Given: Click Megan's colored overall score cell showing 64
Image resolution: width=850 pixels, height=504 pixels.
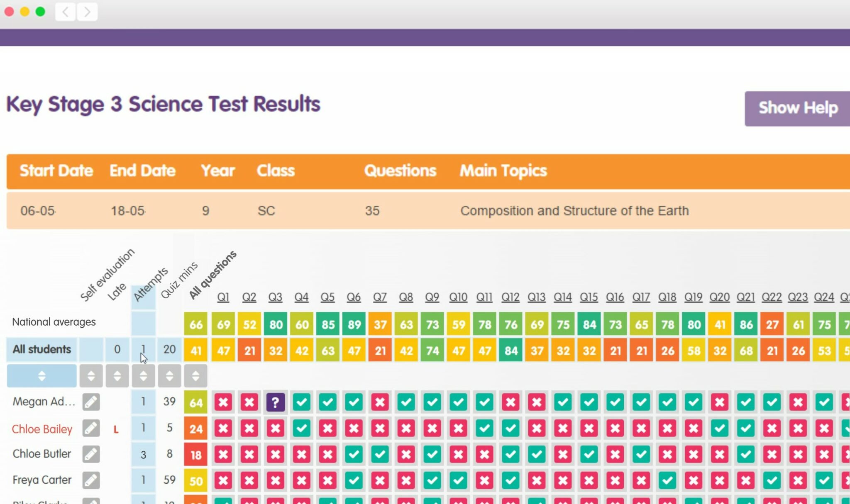Looking at the screenshot, I should click(x=195, y=402).
